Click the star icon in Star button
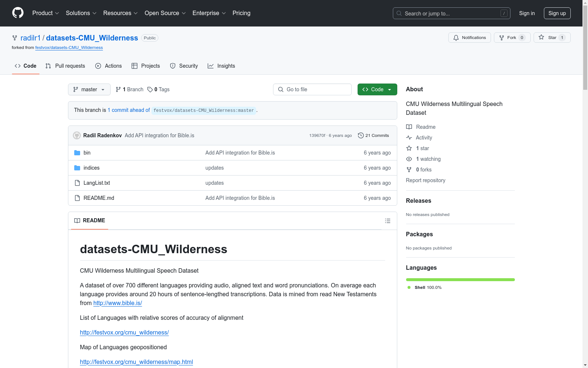588x368 pixels. [541, 37]
